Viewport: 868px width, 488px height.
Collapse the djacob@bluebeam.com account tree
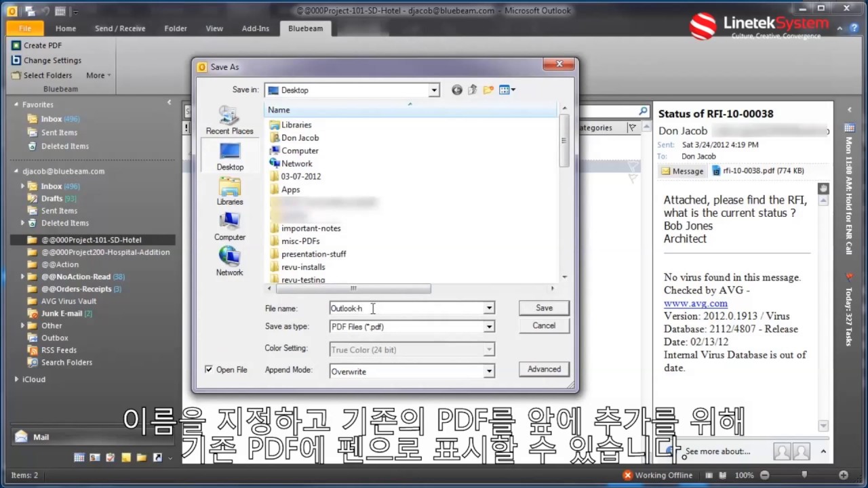point(17,171)
